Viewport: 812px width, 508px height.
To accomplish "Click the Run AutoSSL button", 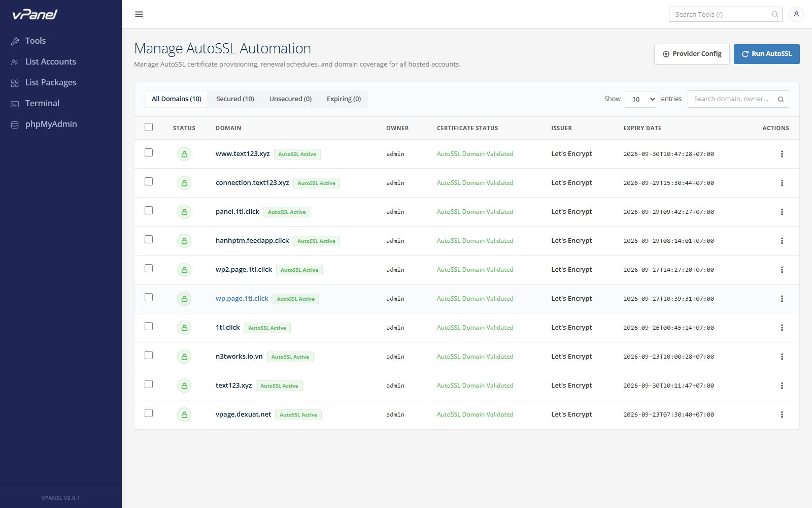I will tap(766, 54).
